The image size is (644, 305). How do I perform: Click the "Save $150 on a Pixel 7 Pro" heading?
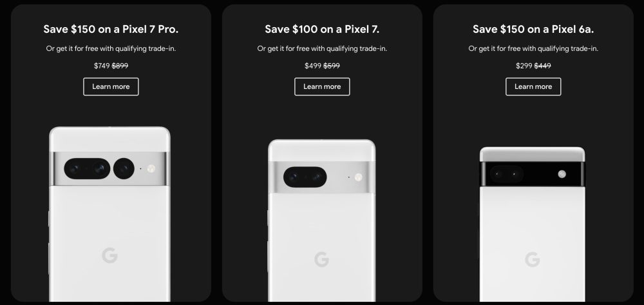pyautogui.click(x=111, y=29)
